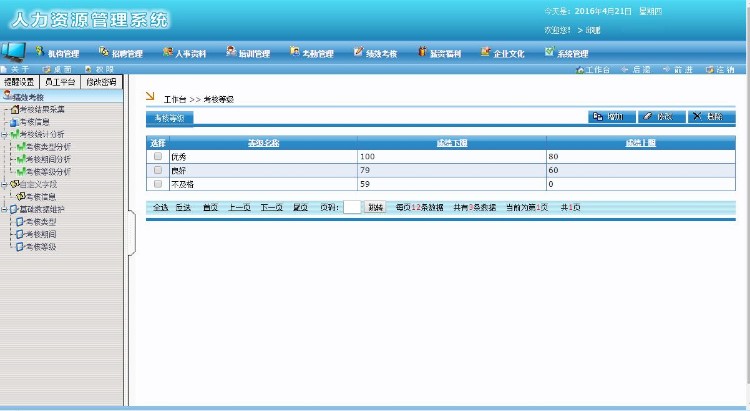Click the 注销 logout icon
Image resolution: width=750 pixels, height=411 pixels.
click(710, 69)
